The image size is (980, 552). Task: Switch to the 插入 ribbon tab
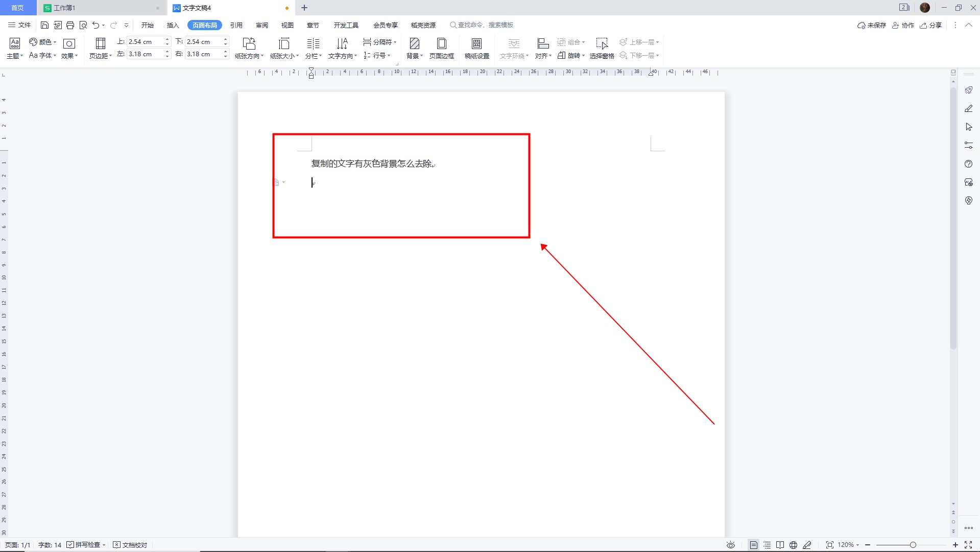[x=173, y=25]
